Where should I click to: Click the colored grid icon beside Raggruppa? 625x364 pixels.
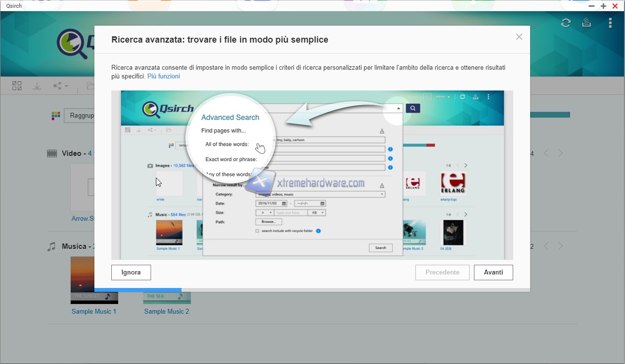click(x=56, y=116)
